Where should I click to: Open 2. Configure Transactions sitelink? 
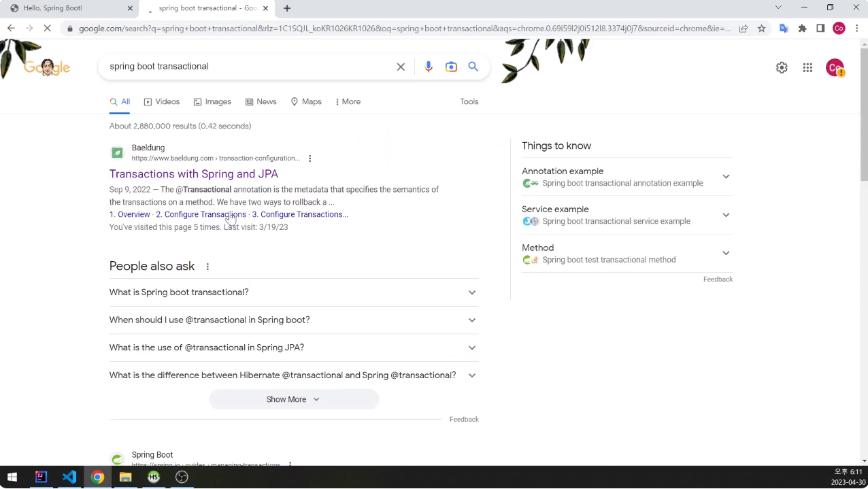[201, 214]
